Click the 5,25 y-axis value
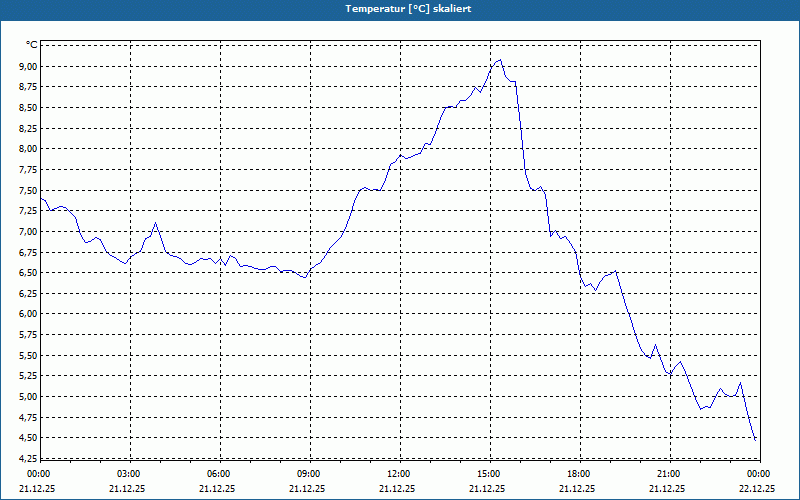 [x=29, y=376]
